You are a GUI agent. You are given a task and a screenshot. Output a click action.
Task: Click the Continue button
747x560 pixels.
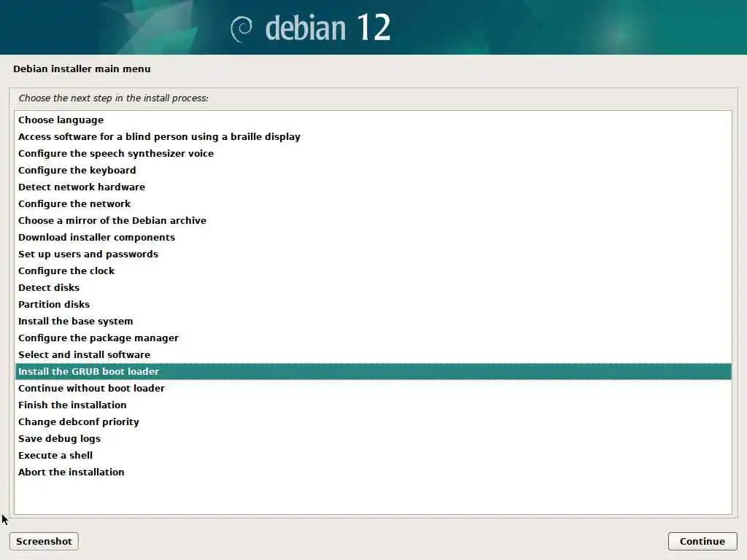pos(703,542)
